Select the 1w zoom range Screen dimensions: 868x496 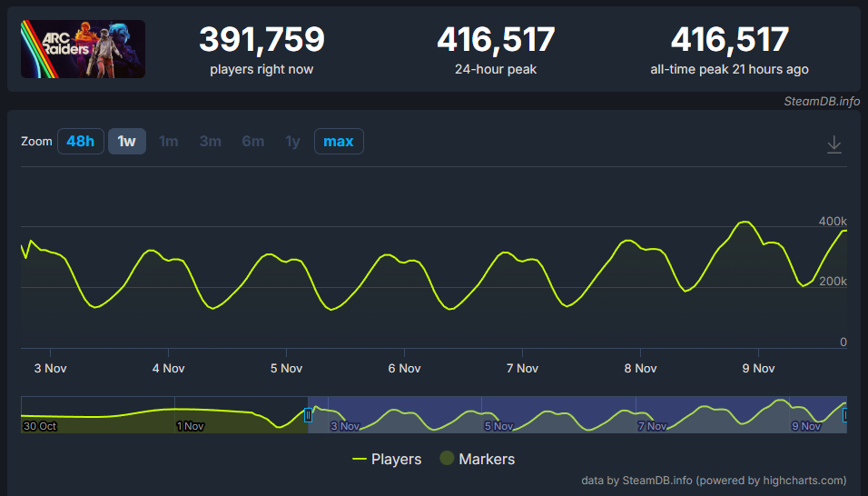(127, 141)
